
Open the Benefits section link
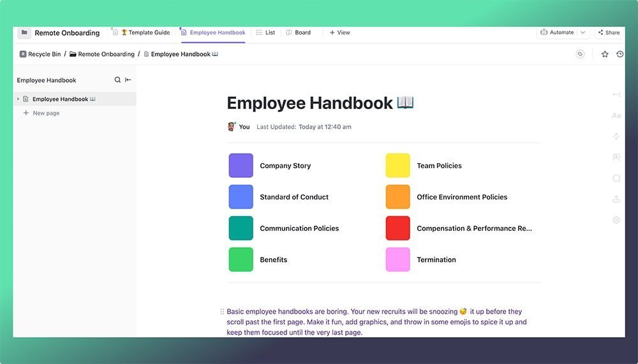[x=274, y=259]
